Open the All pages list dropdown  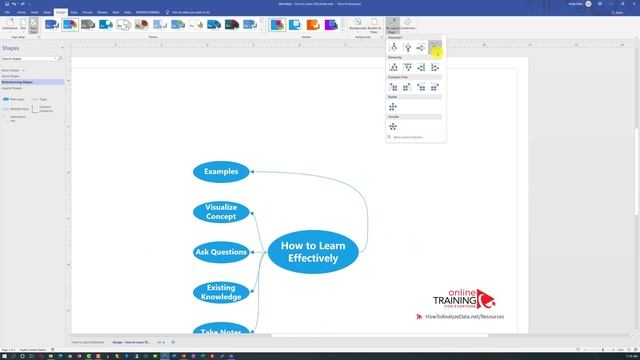pyautogui.click(x=161, y=342)
